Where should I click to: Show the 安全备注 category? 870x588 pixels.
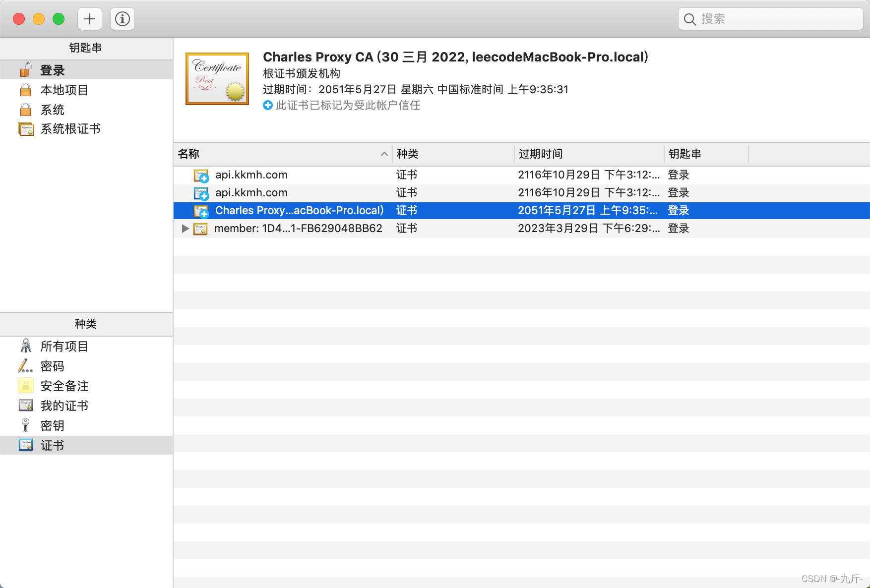[x=64, y=386]
